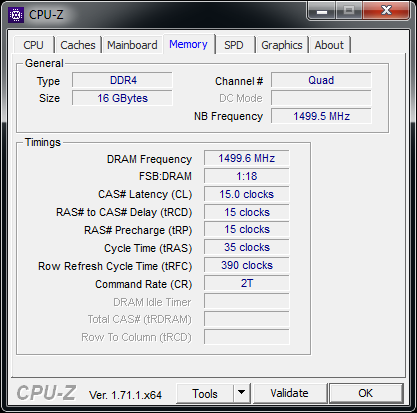Screen dimensions: 417x413
Task: Click the empty DC Mode field
Action: [x=321, y=98]
